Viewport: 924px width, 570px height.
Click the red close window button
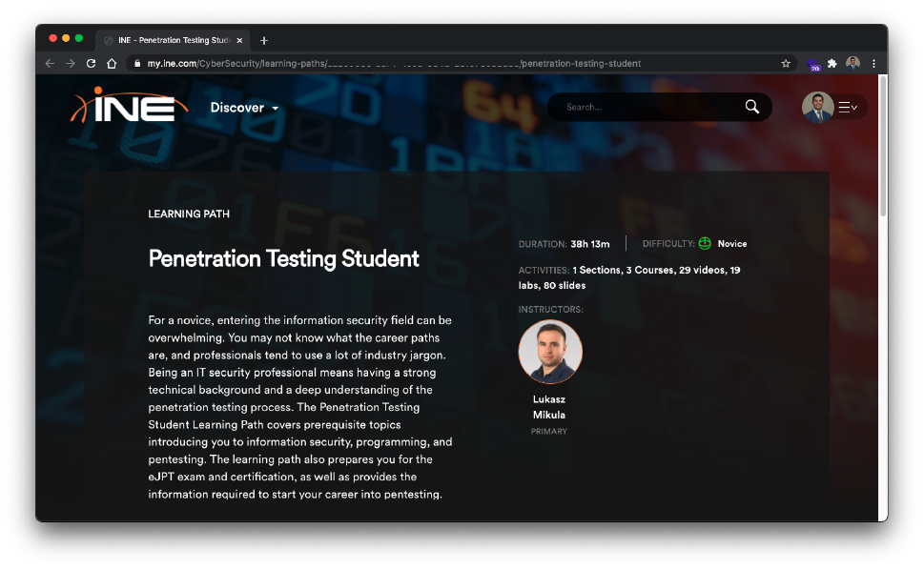(x=53, y=38)
